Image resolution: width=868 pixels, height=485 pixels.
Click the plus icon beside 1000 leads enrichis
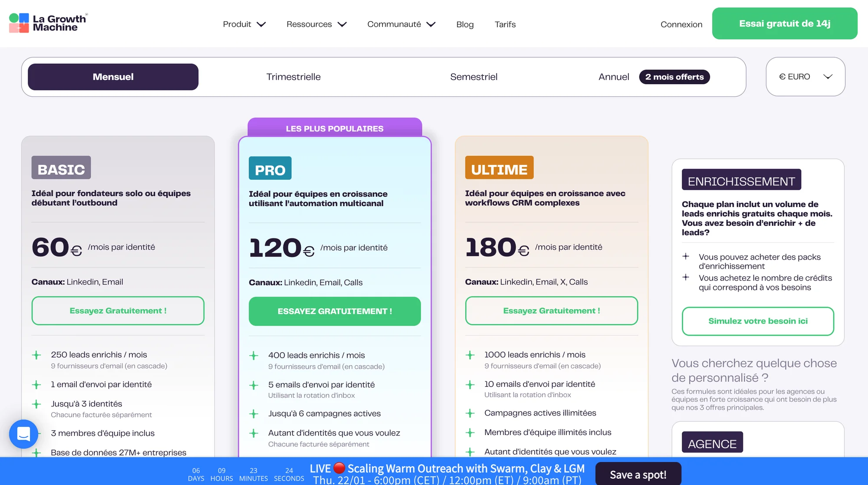(x=470, y=355)
